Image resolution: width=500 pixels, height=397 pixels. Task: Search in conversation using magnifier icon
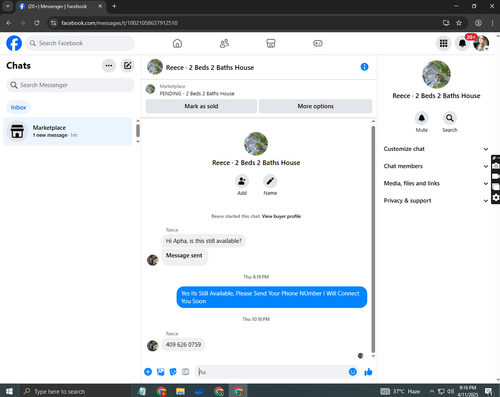[450, 118]
